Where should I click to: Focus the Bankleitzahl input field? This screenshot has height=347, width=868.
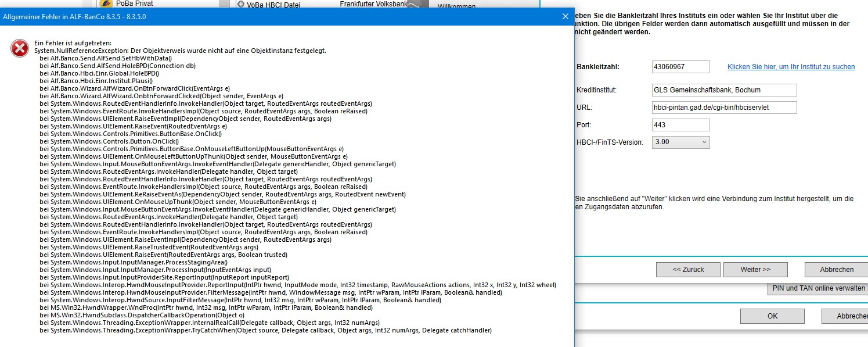tap(681, 67)
